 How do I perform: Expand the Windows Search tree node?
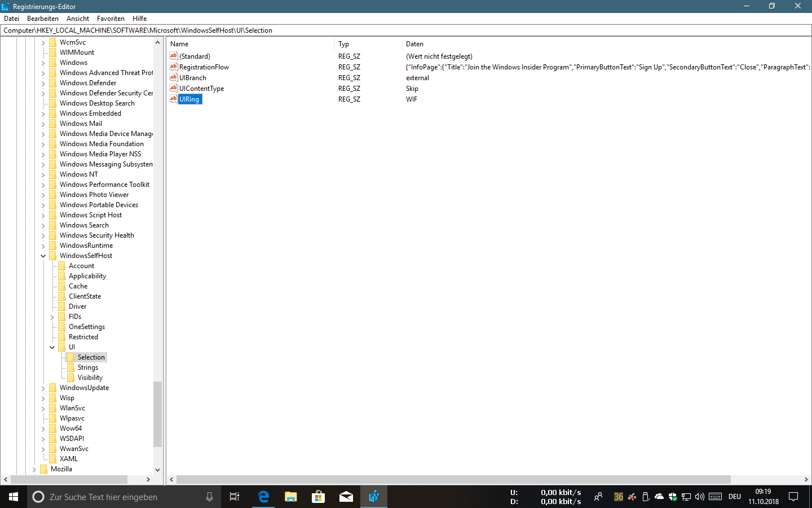point(43,225)
